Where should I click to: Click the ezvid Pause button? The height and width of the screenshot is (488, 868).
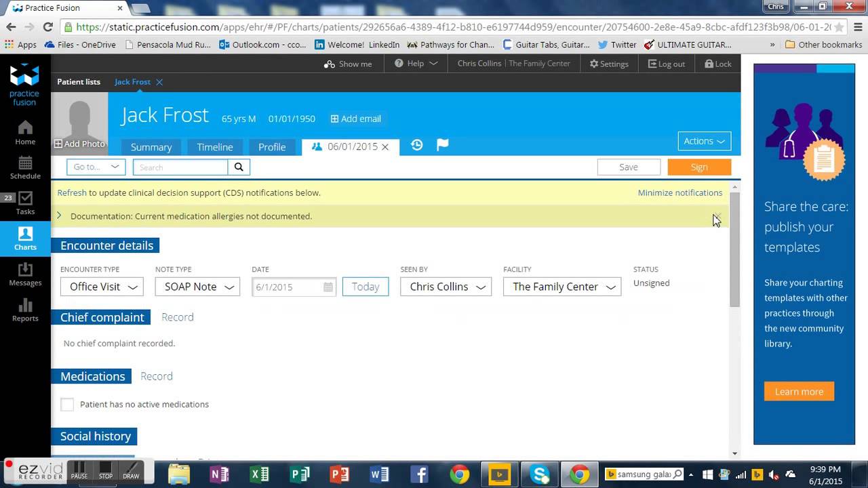coord(79,470)
